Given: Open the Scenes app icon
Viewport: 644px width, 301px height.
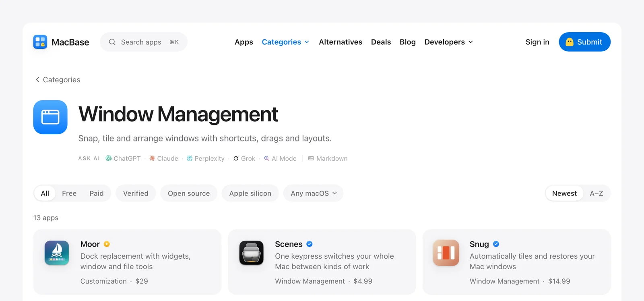Looking at the screenshot, I should [252, 253].
